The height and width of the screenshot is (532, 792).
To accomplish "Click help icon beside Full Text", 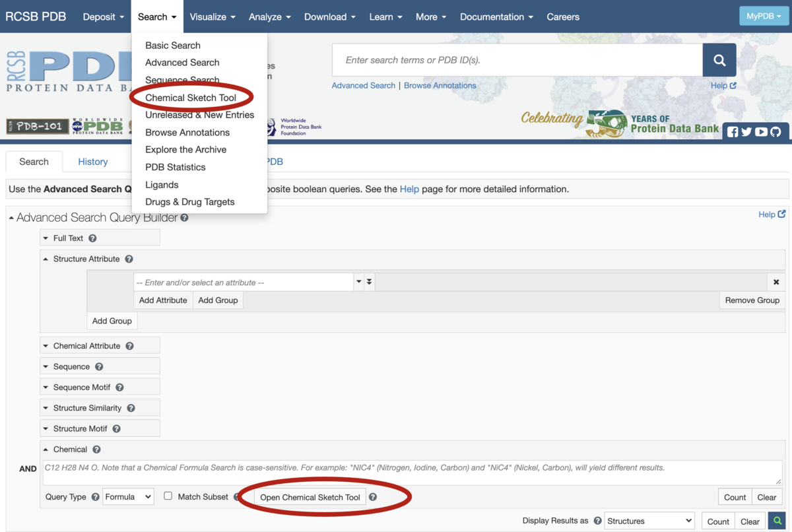I will coord(92,238).
